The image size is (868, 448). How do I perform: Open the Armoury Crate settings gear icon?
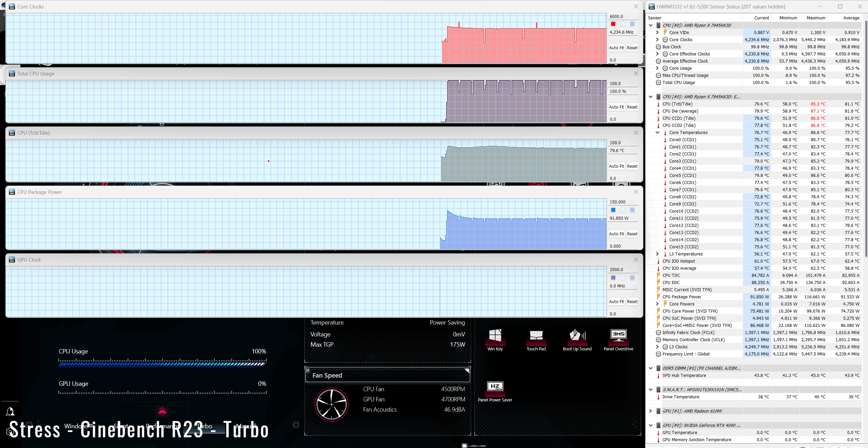coord(10,432)
